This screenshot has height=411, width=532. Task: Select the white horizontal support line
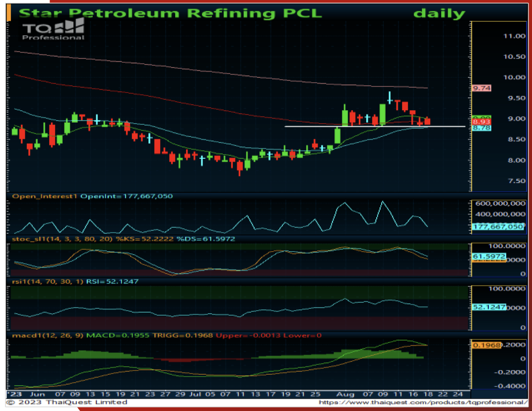[375, 127]
